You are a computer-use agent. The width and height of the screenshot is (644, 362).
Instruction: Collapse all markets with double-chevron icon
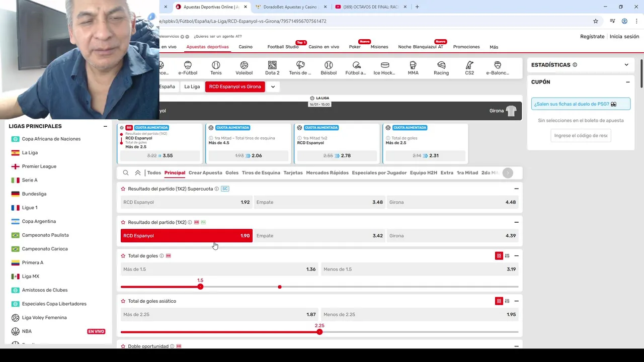138,172
